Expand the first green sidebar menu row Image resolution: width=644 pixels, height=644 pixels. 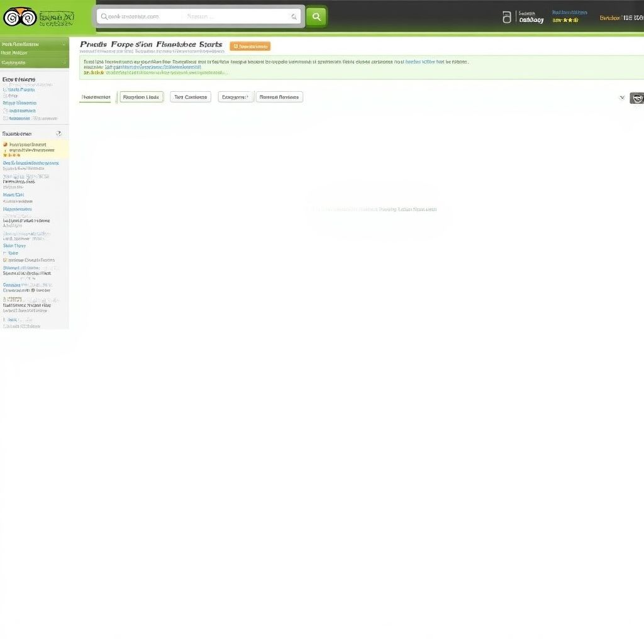point(34,45)
